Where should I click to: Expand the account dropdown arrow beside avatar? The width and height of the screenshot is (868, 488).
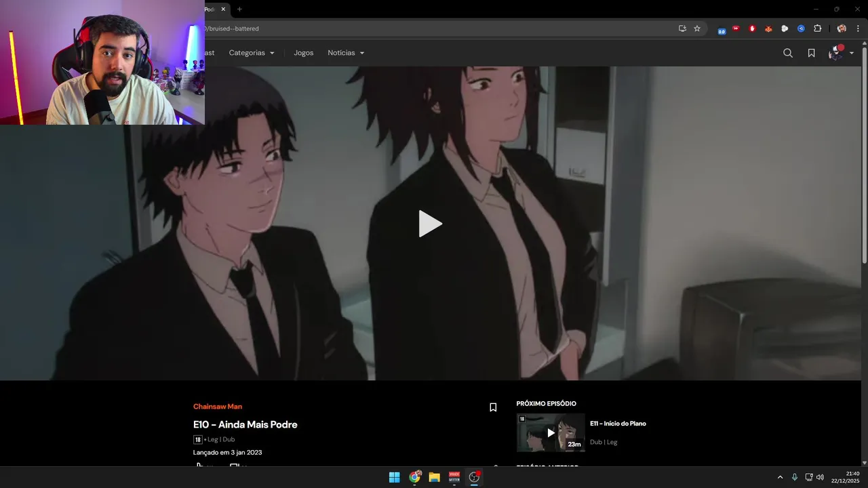852,53
